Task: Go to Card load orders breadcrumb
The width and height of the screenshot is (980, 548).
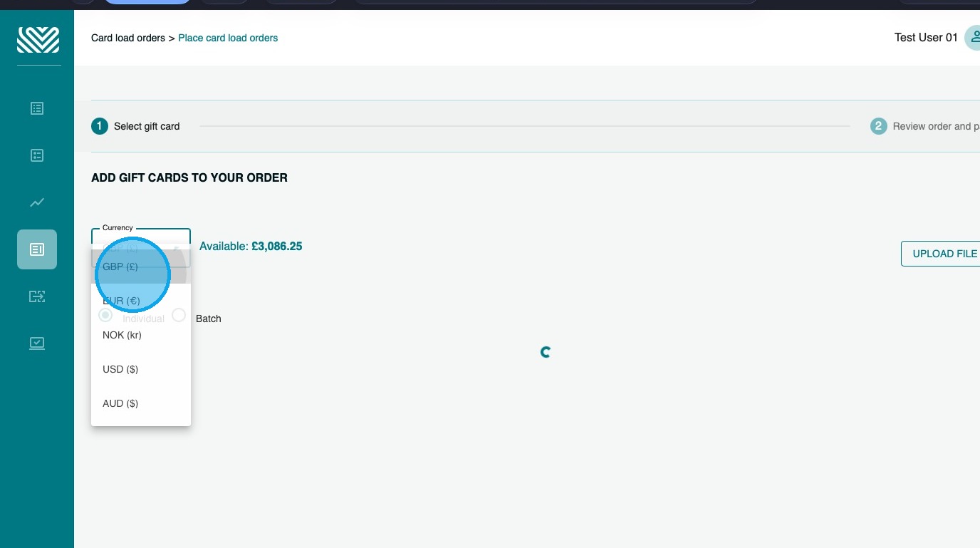Action: click(128, 38)
